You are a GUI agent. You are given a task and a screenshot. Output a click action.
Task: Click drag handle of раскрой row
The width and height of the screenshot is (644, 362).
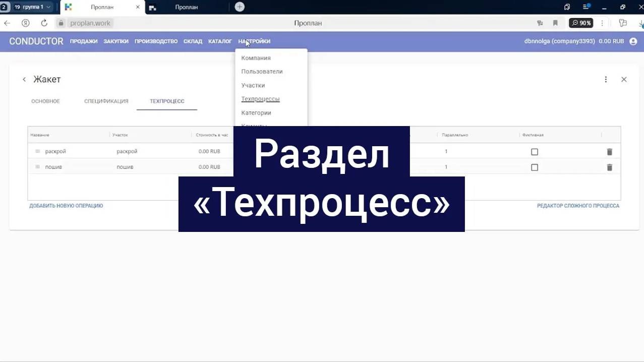[x=37, y=151]
